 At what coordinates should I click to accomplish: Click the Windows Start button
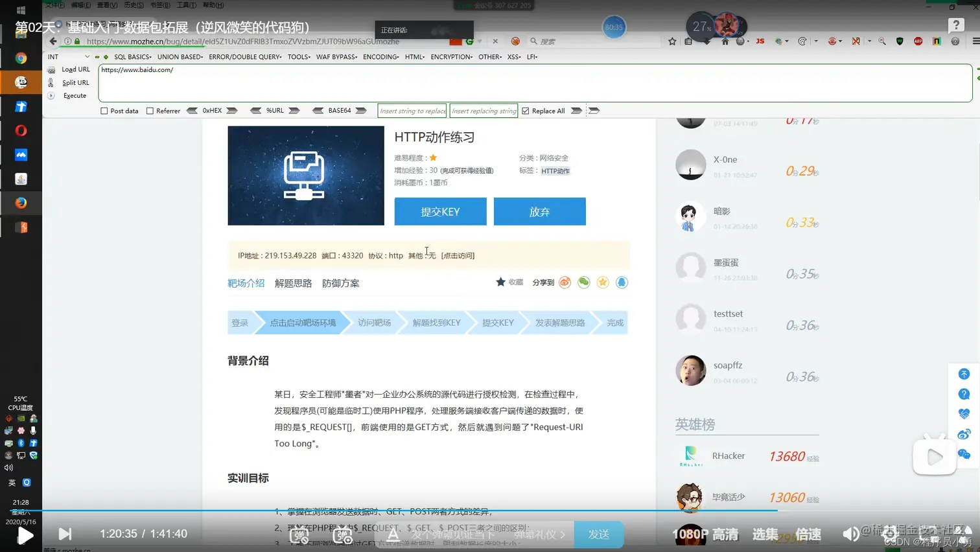point(21,10)
